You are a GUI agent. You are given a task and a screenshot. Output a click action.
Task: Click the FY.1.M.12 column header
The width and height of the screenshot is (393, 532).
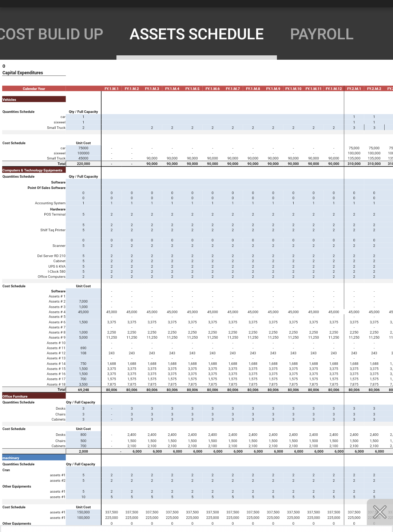pos(334,89)
